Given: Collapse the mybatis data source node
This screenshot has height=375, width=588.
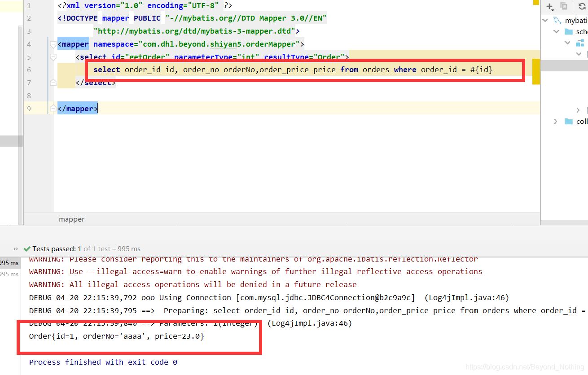Looking at the screenshot, I should [545, 20].
